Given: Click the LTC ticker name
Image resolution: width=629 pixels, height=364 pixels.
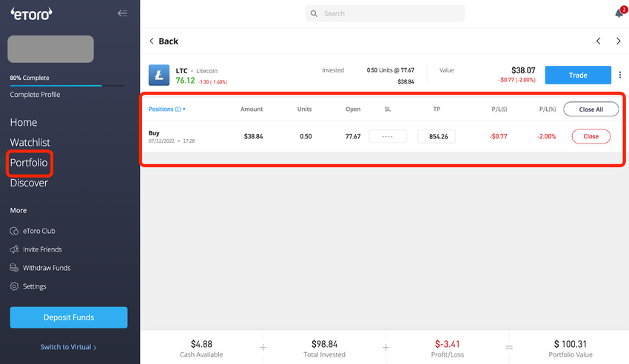Looking at the screenshot, I should click(x=182, y=70).
